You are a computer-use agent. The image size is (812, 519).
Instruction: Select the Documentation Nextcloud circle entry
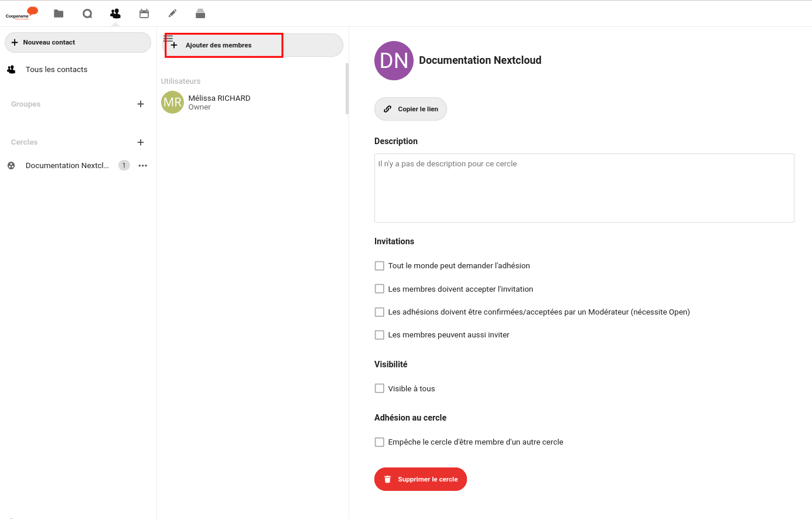click(x=67, y=166)
